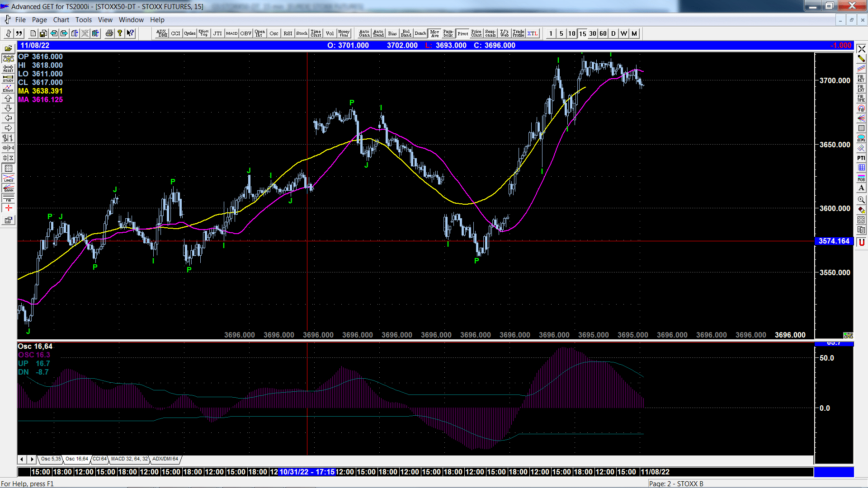
Task: Click the Trade Profile button
Action: (x=519, y=33)
